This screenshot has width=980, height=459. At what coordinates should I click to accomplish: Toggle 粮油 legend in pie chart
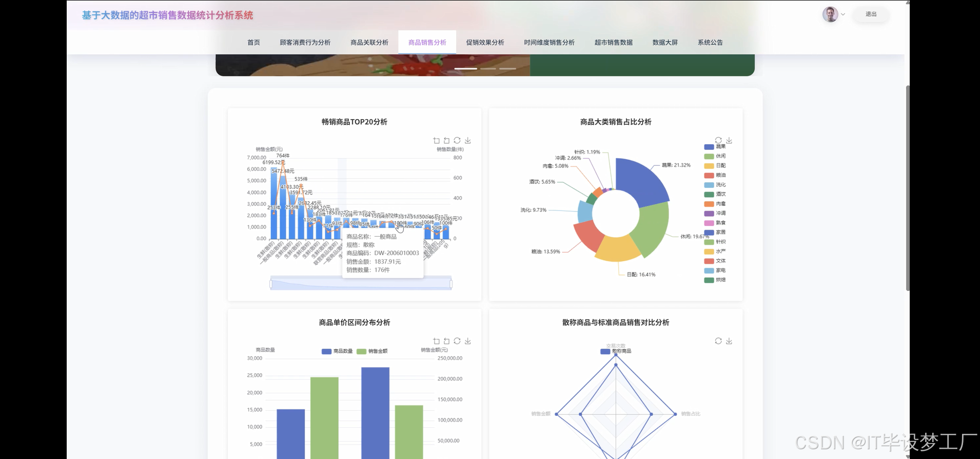pyautogui.click(x=715, y=175)
